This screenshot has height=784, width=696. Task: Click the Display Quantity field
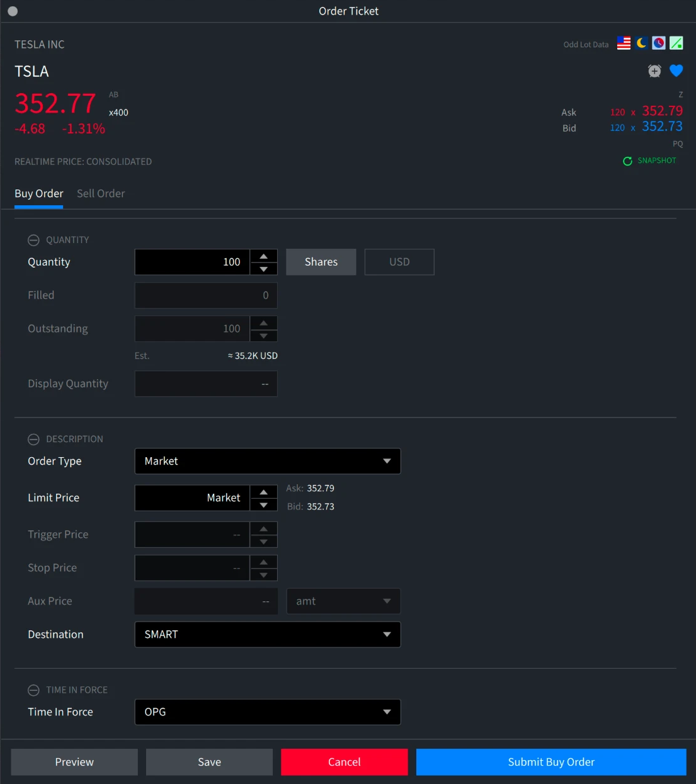tap(206, 384)
